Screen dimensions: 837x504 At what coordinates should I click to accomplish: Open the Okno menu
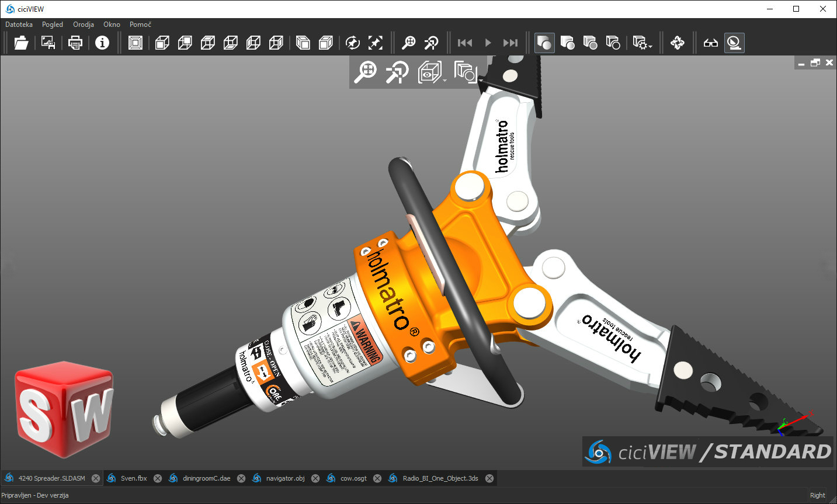coord(112,25)
